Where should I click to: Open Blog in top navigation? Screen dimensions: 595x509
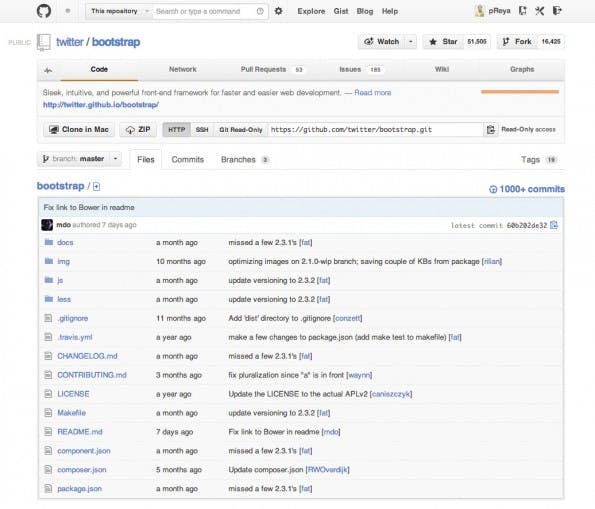pyautogui.click(x=365, y=11)
